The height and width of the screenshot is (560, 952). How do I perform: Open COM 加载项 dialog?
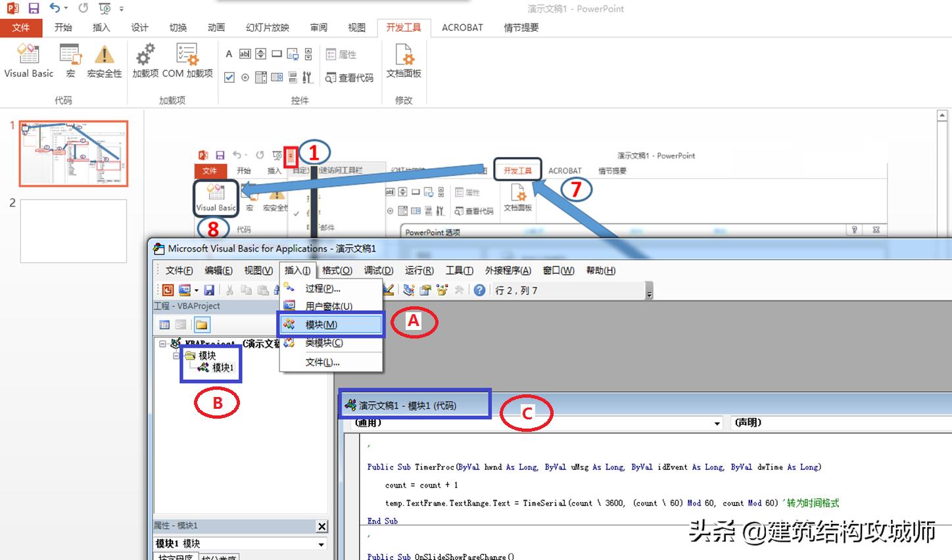tap(187, 61)
